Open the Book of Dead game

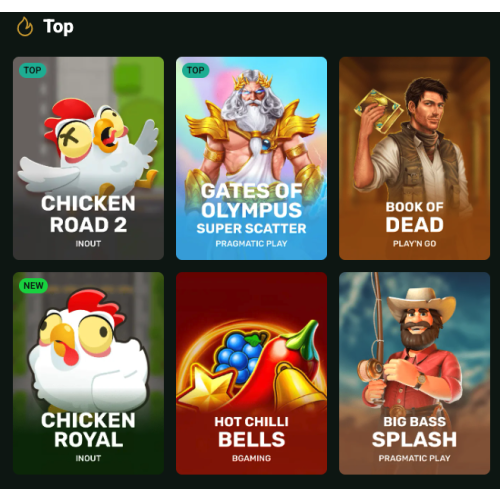414,158
